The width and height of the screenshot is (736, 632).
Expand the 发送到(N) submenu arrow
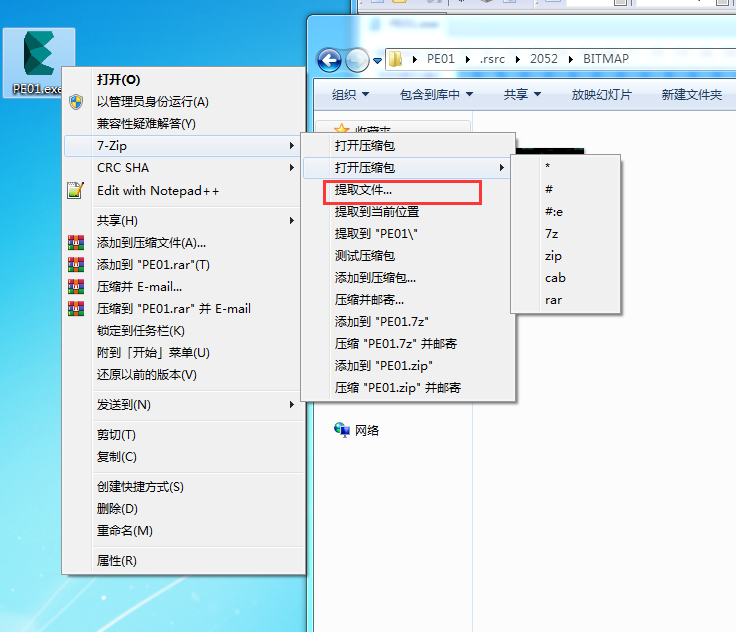coord(291,405)
